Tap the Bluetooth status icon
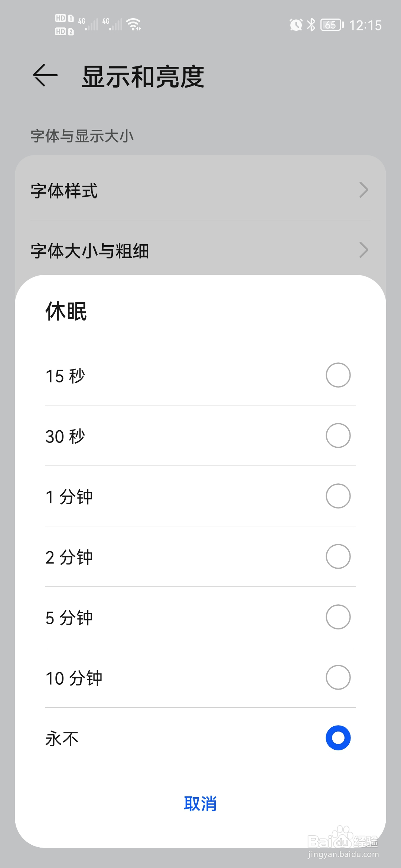The image size is (401, 868). click(311, 25)
